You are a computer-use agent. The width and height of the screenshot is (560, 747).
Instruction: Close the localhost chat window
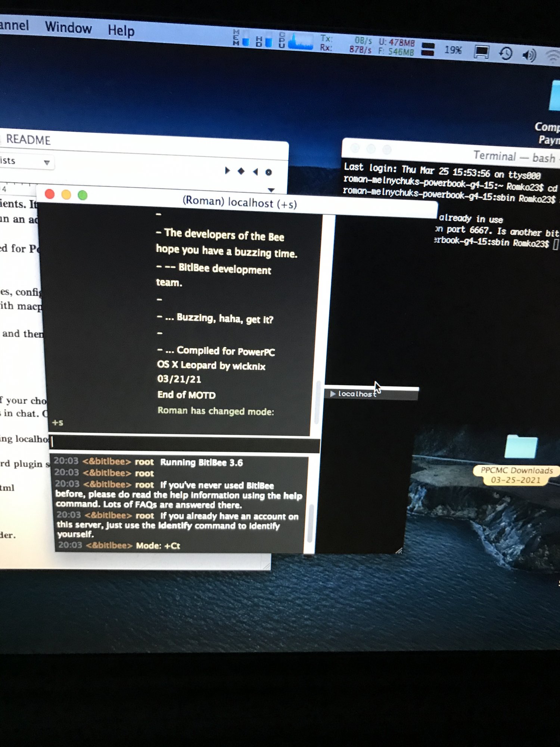point(50,194)
